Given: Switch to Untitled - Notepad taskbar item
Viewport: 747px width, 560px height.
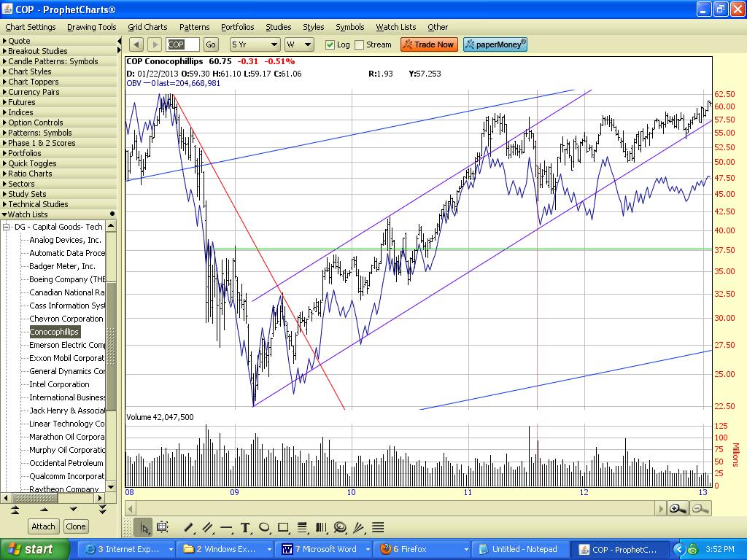Looking at the screenshot, I should (519, 549).
